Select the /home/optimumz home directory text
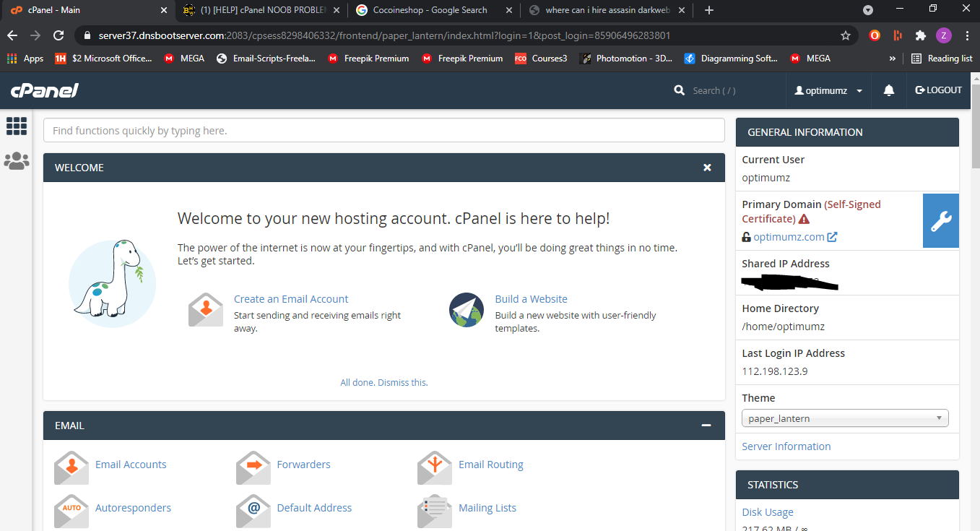980x531 pixels. tap(784, 327)
